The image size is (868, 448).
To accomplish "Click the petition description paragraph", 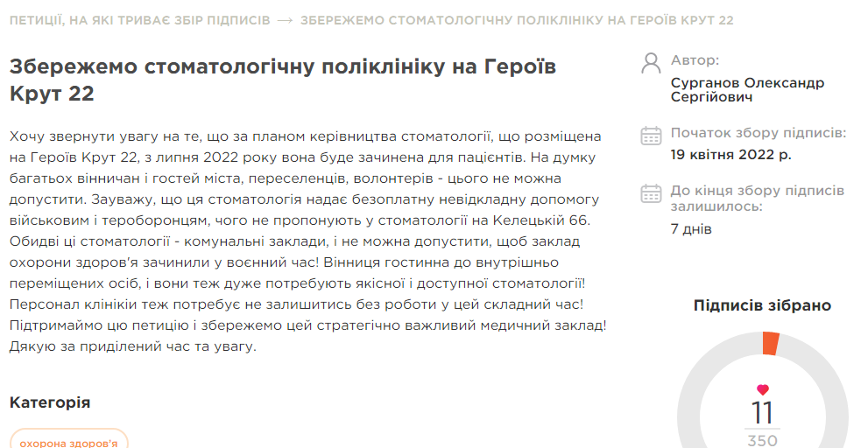I will point(307,241).
